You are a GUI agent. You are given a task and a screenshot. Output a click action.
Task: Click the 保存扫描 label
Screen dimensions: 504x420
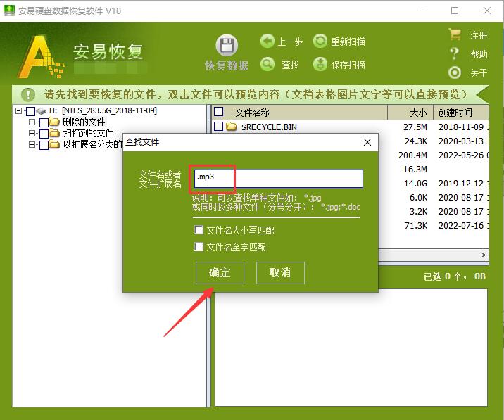coord(348,65)
